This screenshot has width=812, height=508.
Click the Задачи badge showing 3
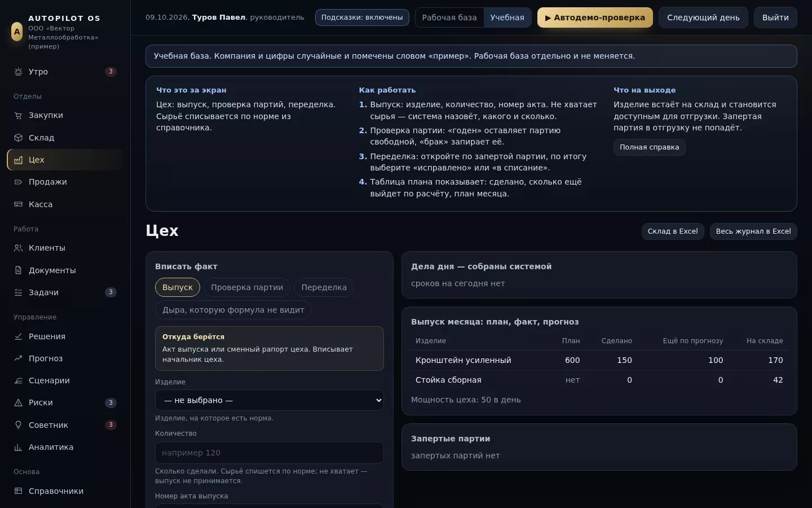coord(111,292)
